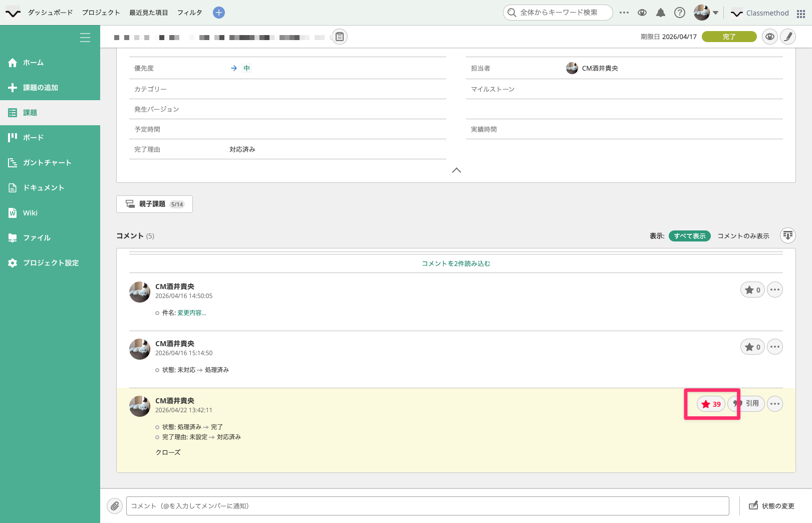Open the help question mark icon
Screen dimensions: 812x523
pyautogui.click(x=679, y=13)
